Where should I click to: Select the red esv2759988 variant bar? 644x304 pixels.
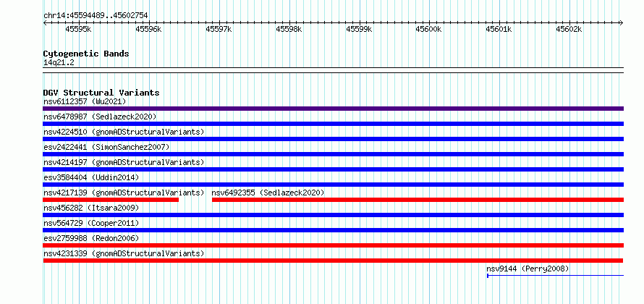tap(333, 245)
